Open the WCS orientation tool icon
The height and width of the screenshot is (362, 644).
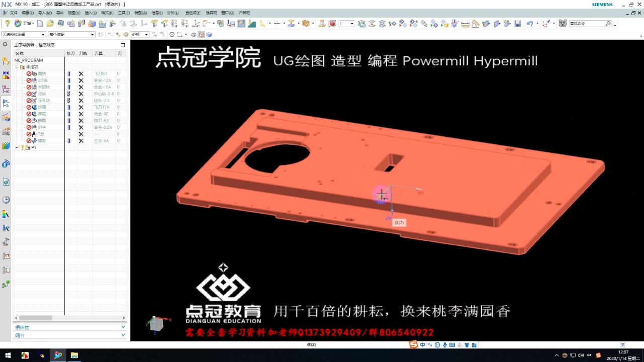[x=545, y=23]
